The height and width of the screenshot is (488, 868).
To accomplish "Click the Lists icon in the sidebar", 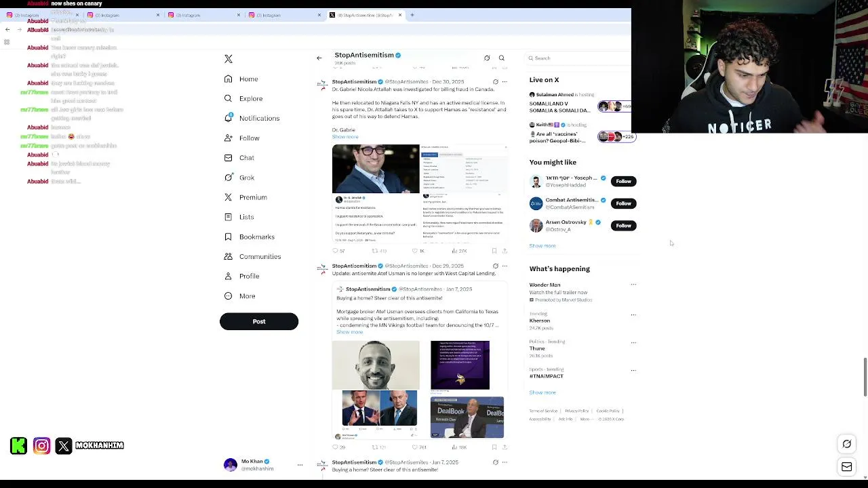I will [229, 217].
